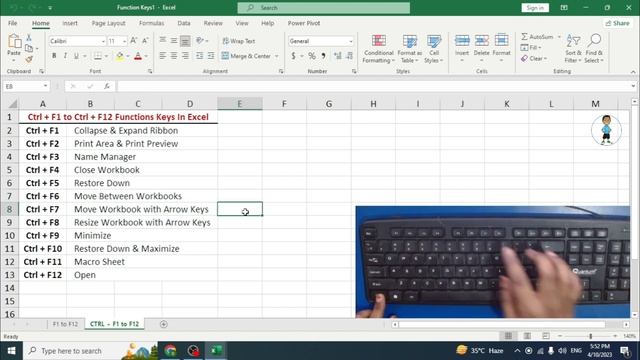Toggle Underline formatting

(x=76, y=56)
